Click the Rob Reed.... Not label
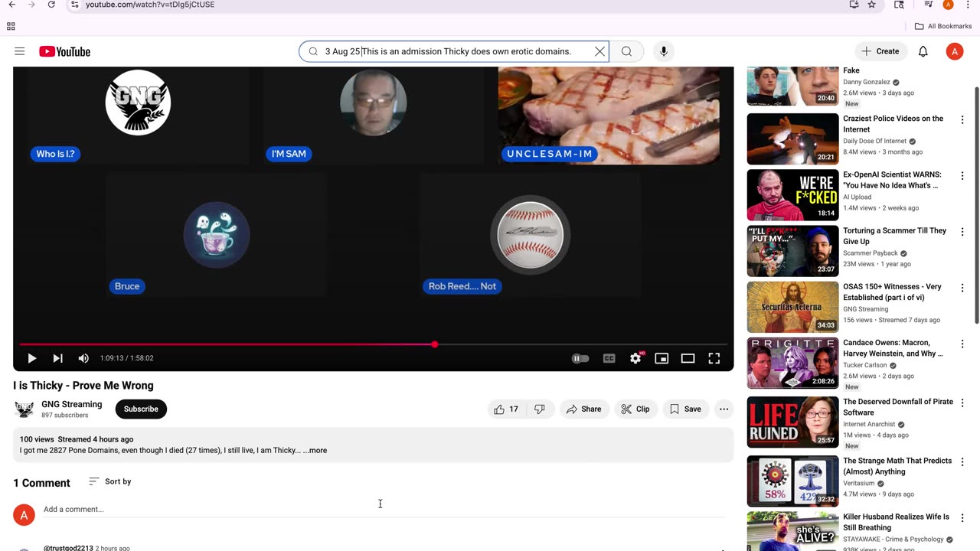 462,286
